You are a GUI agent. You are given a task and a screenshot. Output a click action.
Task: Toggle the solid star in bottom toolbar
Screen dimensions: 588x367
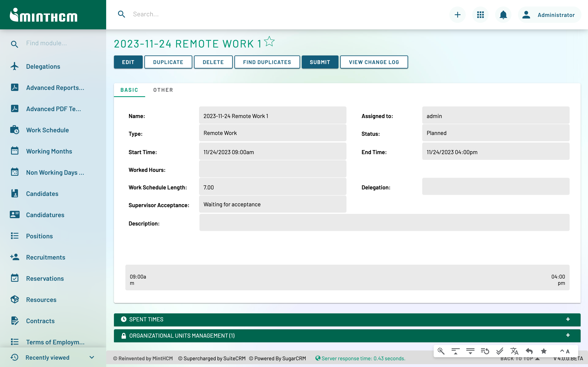544,351
